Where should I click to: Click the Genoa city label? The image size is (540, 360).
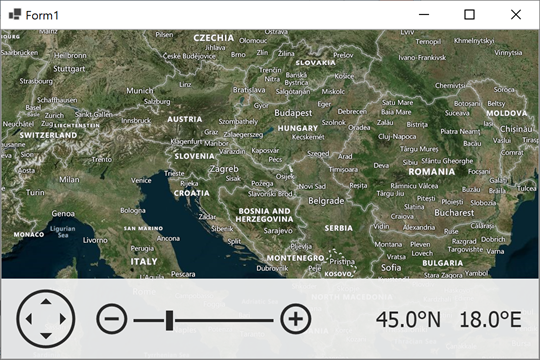click(x=63, y=214)
